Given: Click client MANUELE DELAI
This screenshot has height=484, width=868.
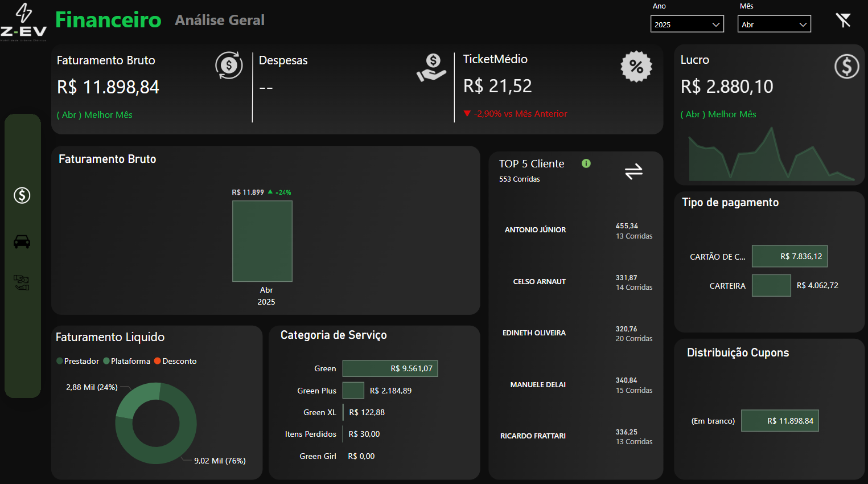Looking at the screenshot, I should tap(538, 385).
